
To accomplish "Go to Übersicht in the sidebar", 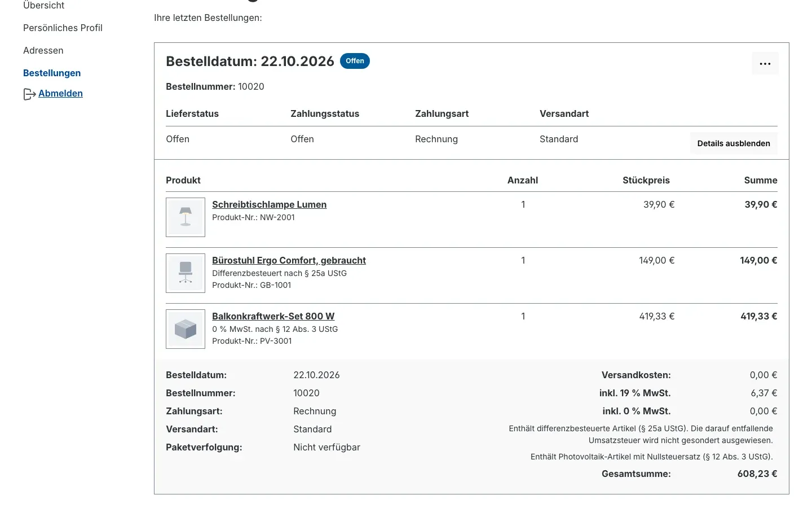I will click(44, 6).
